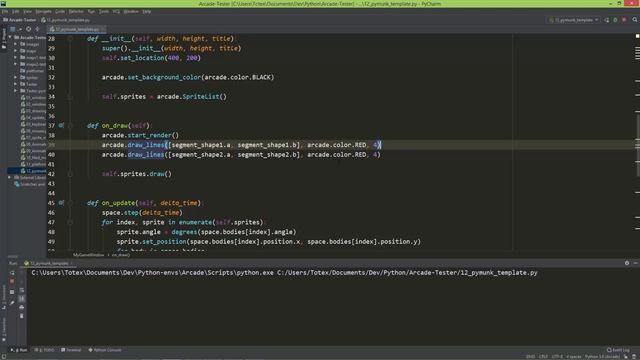Click the Print icon in Run console
Screen dimensions: 640x360
pos(22,307)
